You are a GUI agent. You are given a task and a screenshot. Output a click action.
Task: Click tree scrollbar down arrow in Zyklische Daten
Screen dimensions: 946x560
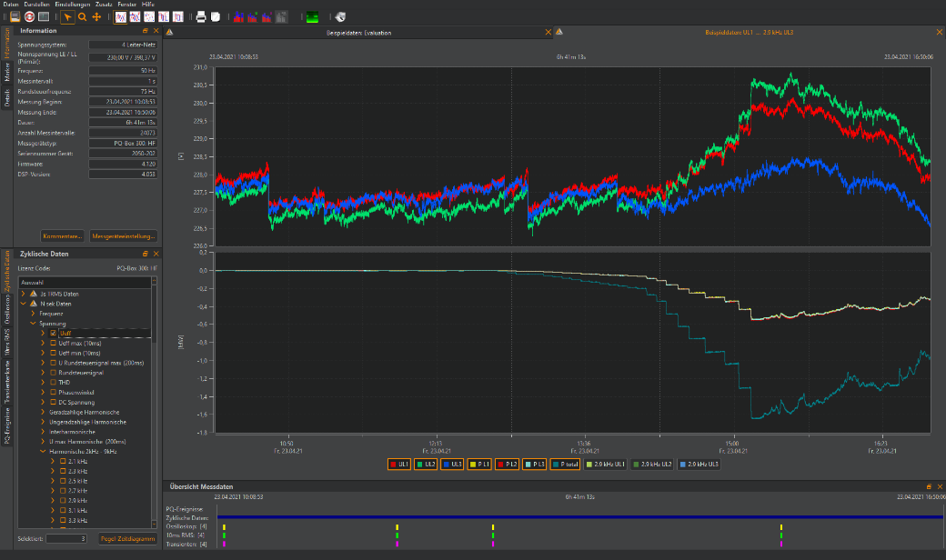[154, 524]
